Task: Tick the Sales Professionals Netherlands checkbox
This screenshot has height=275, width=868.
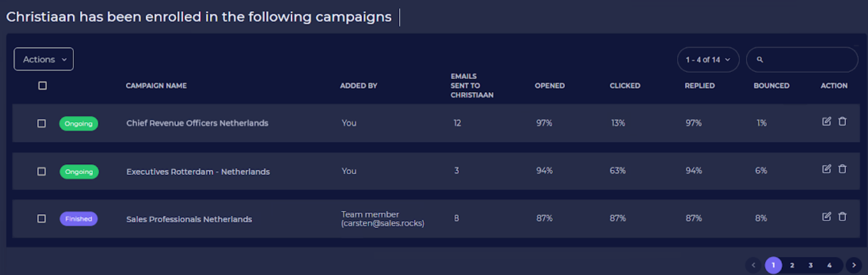Action: pyautogui.click(x=42, y=219)
